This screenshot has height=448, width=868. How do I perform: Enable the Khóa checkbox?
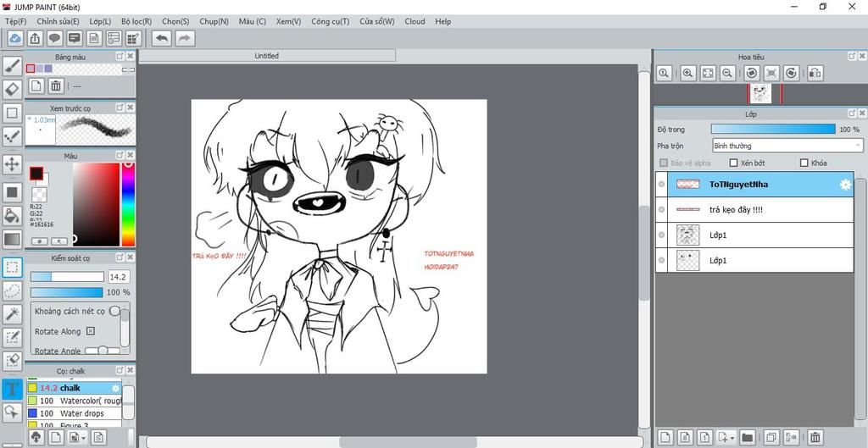(804, 163)
